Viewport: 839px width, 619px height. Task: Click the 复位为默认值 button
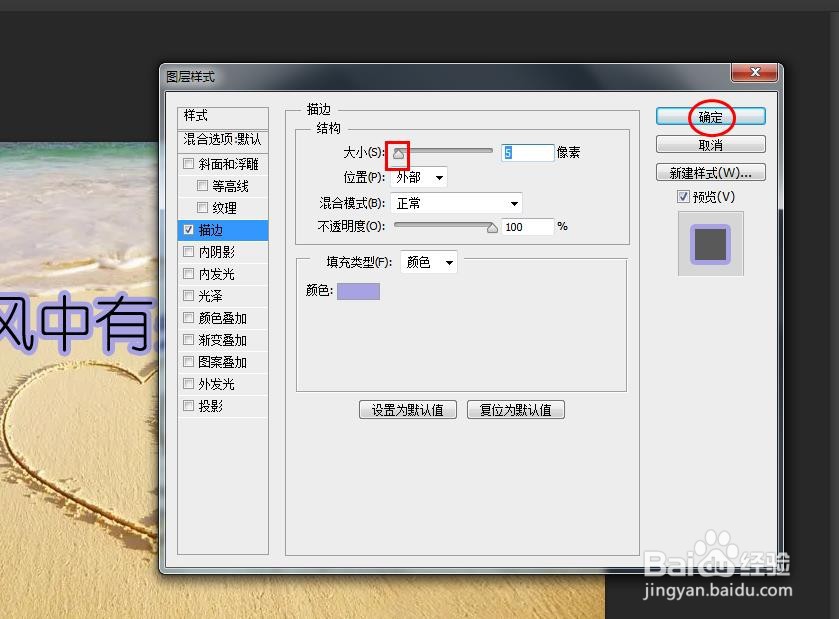516,410
